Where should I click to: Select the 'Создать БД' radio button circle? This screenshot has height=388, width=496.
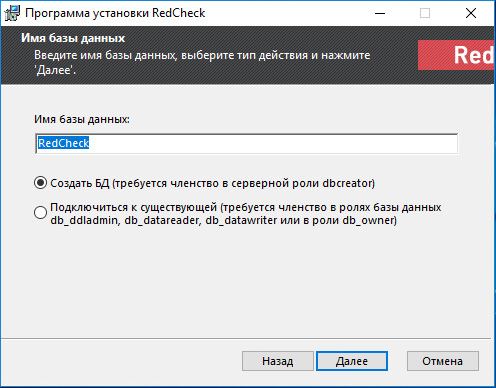point(40,183)
